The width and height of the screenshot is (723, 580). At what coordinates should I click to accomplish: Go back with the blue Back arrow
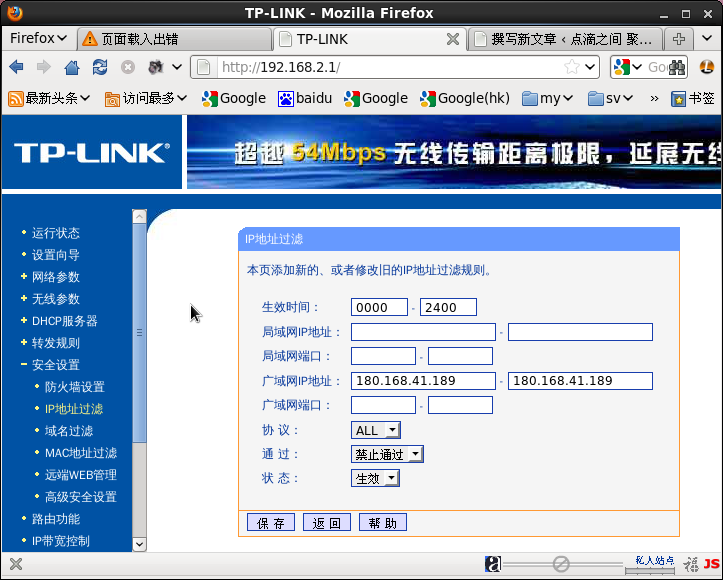click(x=16, y=67)
